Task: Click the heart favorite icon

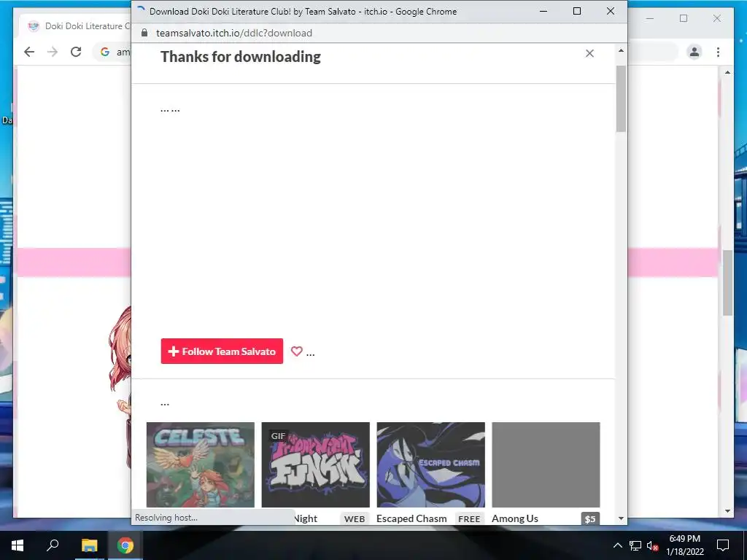Action: pyautogui.click(x=296, y=351)
